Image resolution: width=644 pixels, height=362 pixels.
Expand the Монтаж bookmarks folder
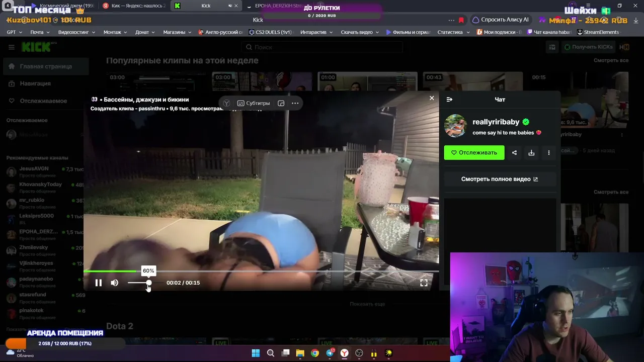click(x=115, y=32)
